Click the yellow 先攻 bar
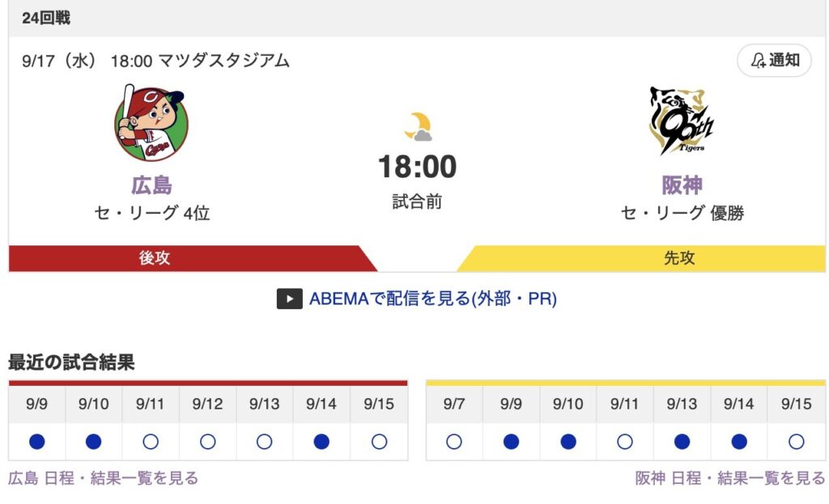The image size is (829, 504). tap(641, 258)
